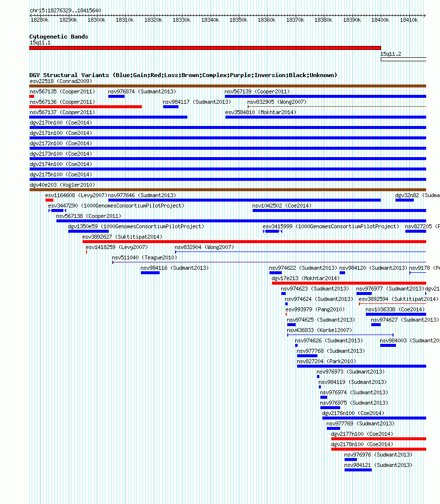Select nsv974627 (Sudmant2013) variant label
440x504 pixels.
pyautogui.click(x=405, y=320)
